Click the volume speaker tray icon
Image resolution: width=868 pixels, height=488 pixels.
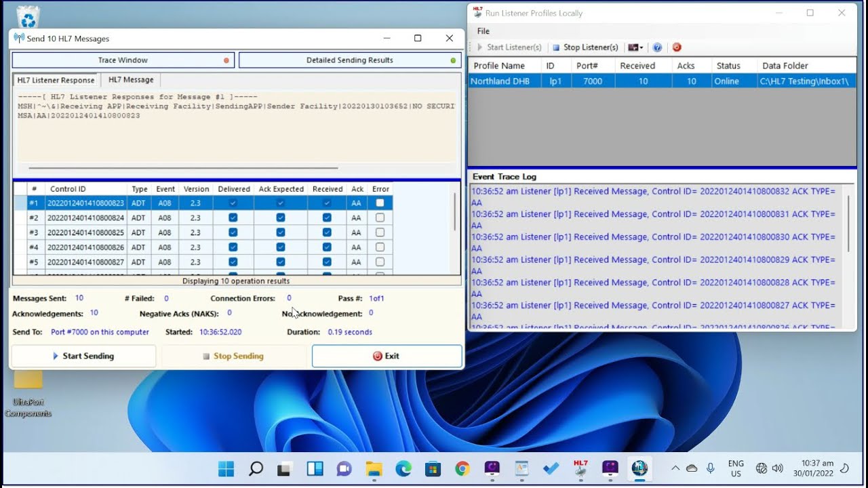pyautogui.click(x=777, y=468)
